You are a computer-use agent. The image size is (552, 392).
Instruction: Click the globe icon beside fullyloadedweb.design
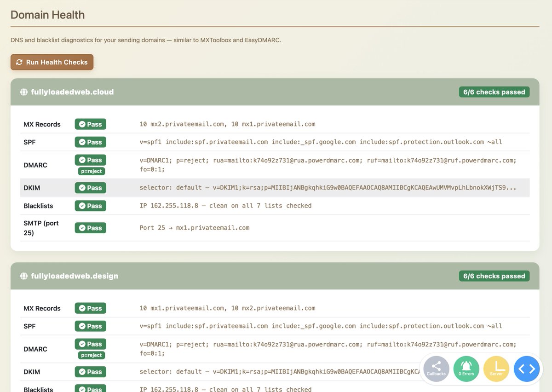pos(24,276)
